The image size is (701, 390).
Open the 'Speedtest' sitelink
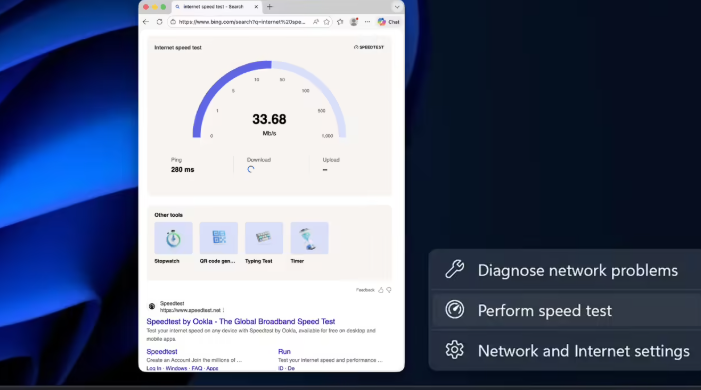point(162,352)
